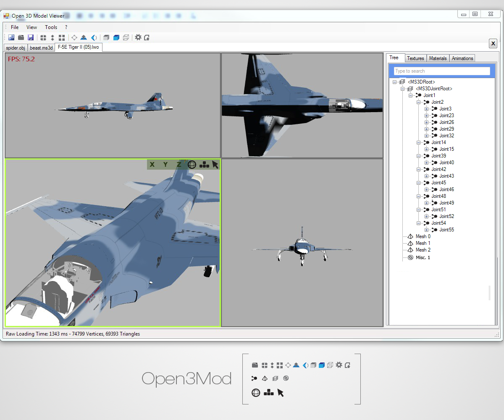Click the settings gear toolbar icon

pyautogui.click(x=138, y=37)
